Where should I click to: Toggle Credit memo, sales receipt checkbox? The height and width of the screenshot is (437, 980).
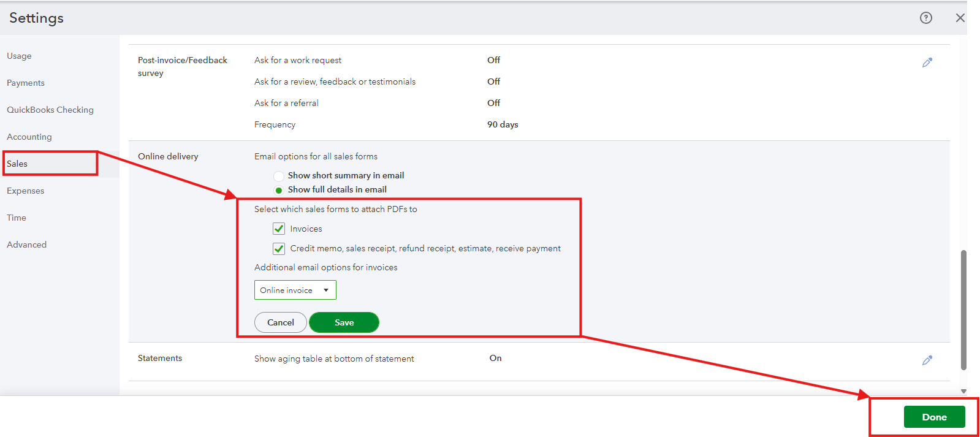pyautogui.click(x=279, y=248)
